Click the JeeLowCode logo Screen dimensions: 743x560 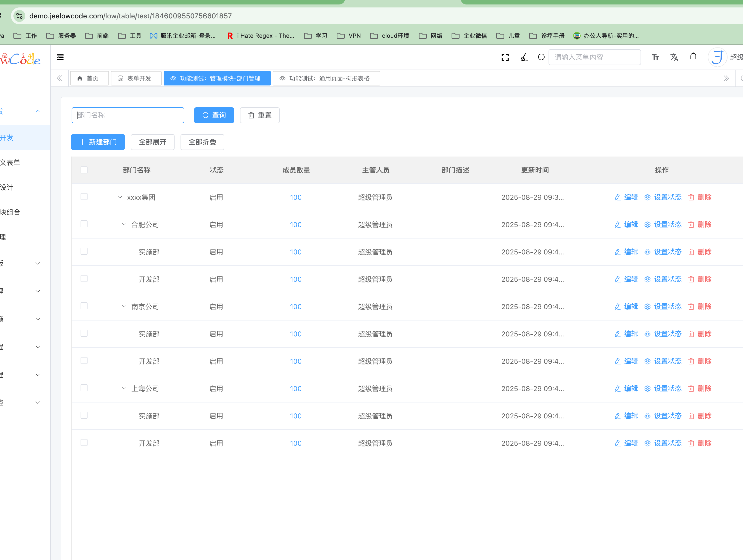pyautogui.click(x=20, y=59)
